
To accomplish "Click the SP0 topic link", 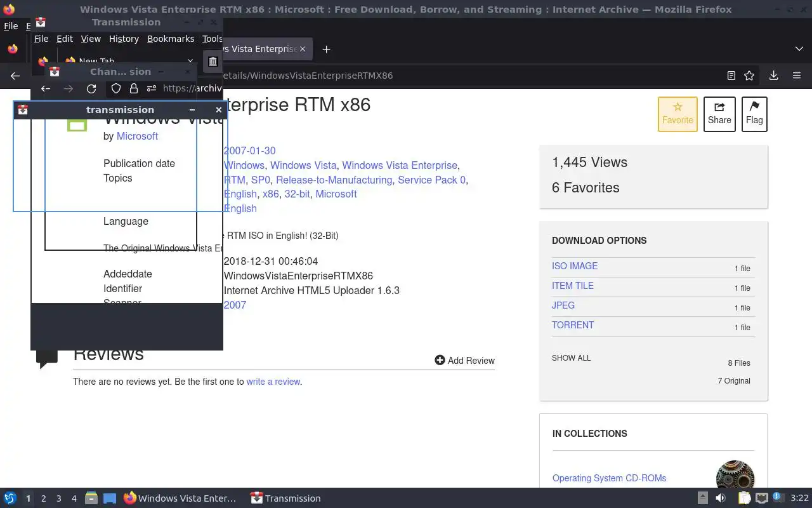I will pos(261,180).
